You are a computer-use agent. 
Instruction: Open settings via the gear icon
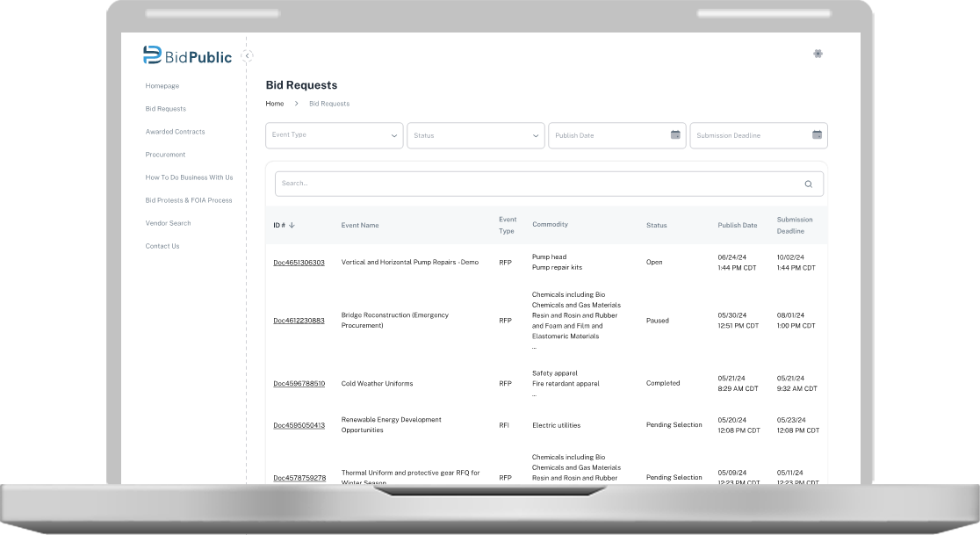click(x=818, y=54)
